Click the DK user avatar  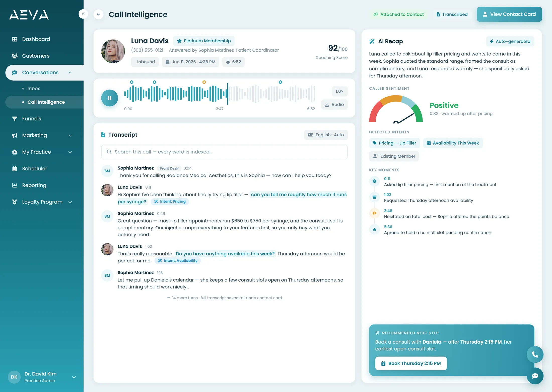pyautogui.click(x=14, y=377)
